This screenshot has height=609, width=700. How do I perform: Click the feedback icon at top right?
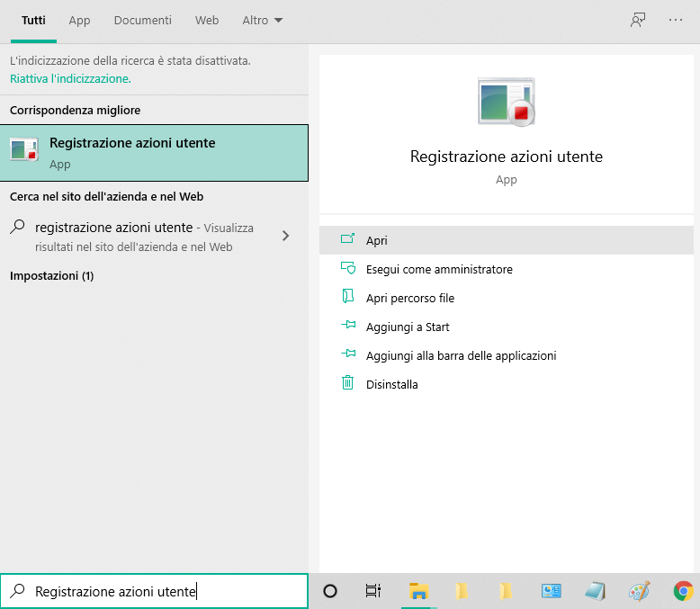638,20
